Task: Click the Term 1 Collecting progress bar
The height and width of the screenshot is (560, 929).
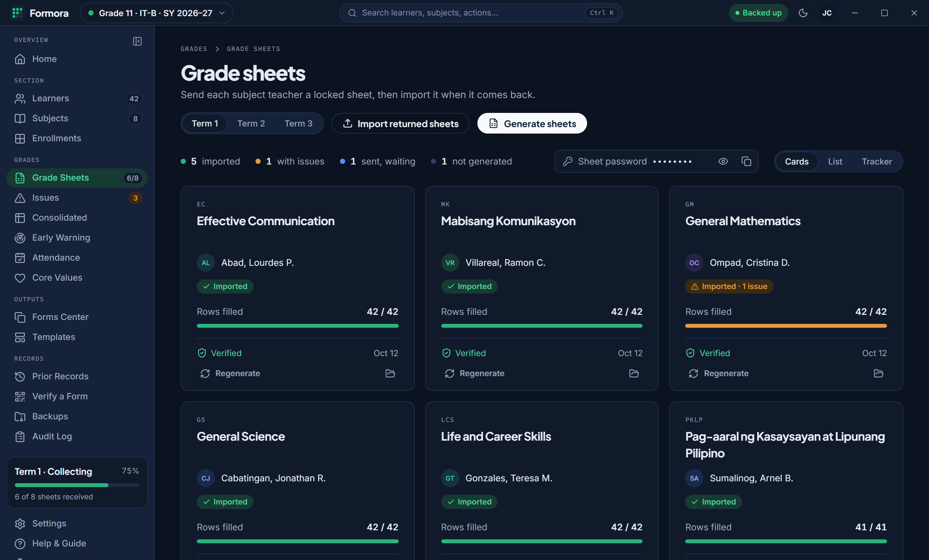Action: pyautogui.click(x=77, y=485)
